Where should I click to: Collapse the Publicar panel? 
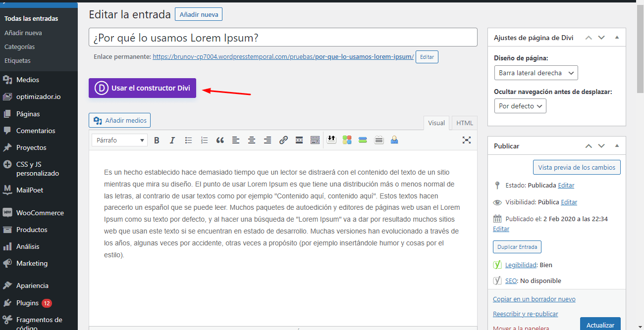tap(617, 146)
